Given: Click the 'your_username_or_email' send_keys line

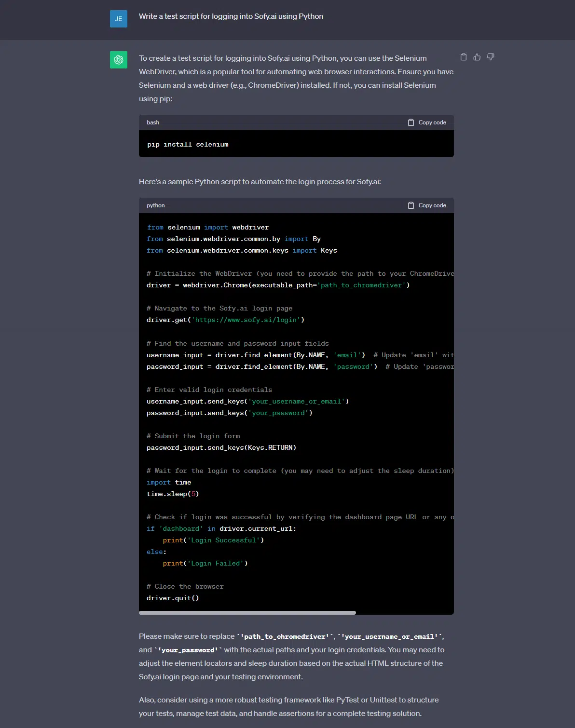Looking at the screenshot, I should pyautogui.click(x=247, y=402).
